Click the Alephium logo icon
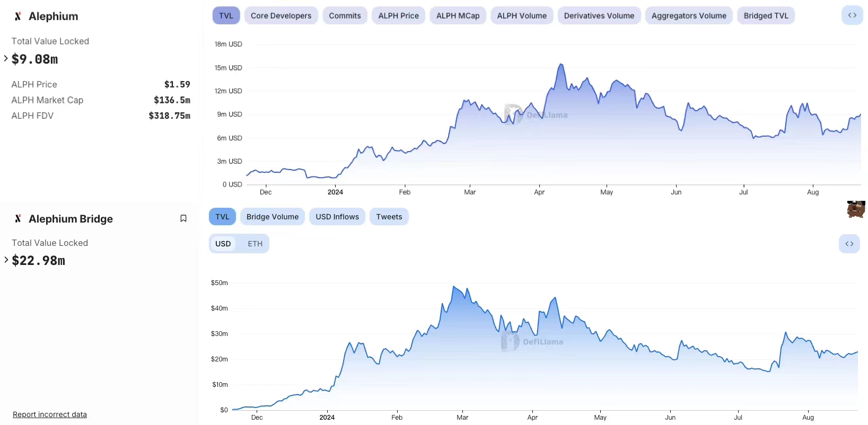868x425 pixels. pyautogui.click(x=18, y=16)
